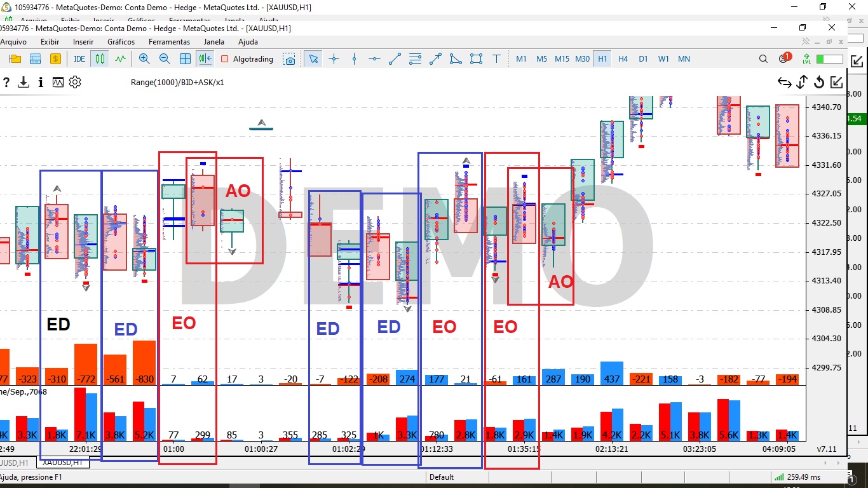The width and height of the screenshot is (868, 488).
Task: Click the zoom in magnifier icon
Action: tap(144, 59)
